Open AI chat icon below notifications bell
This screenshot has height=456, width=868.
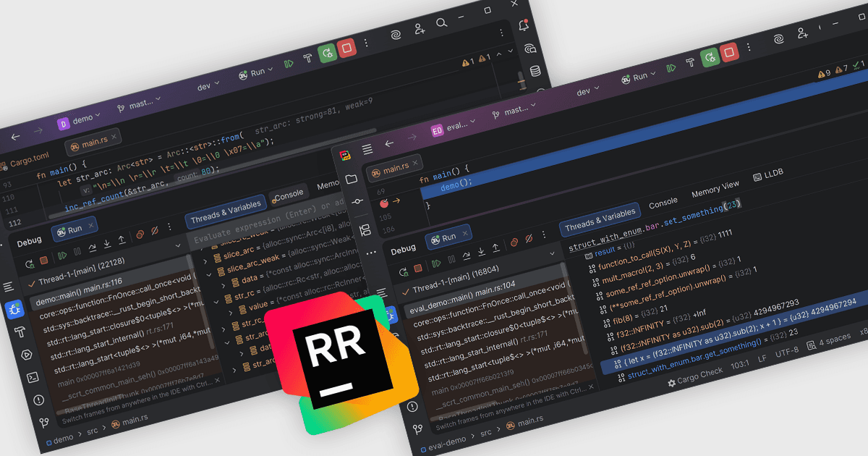pos(530,48)
